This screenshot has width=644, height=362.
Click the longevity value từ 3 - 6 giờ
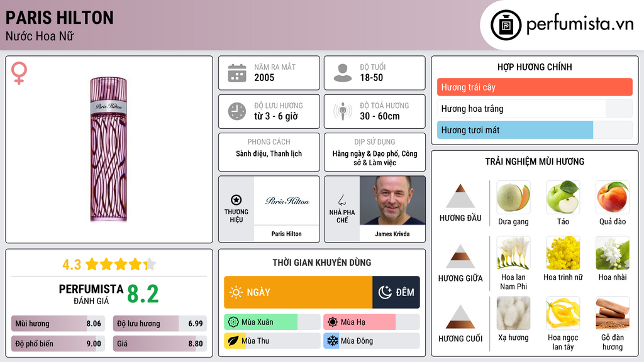[276, 116]
